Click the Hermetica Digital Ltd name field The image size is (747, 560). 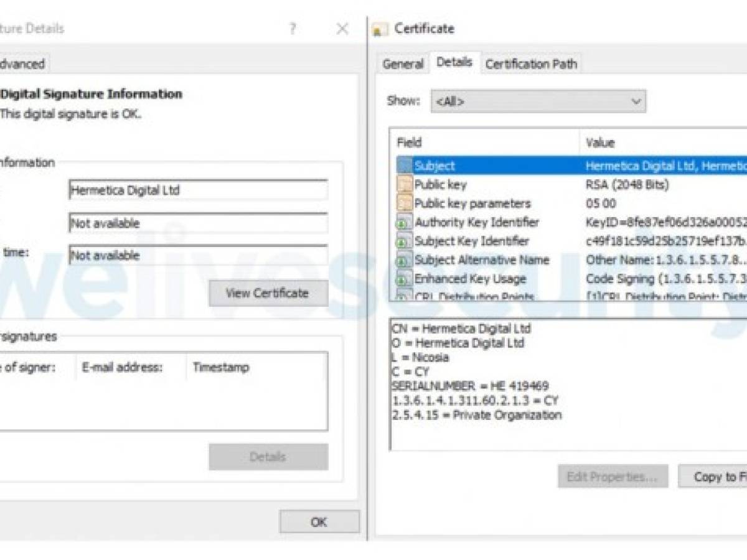[198, 190]
